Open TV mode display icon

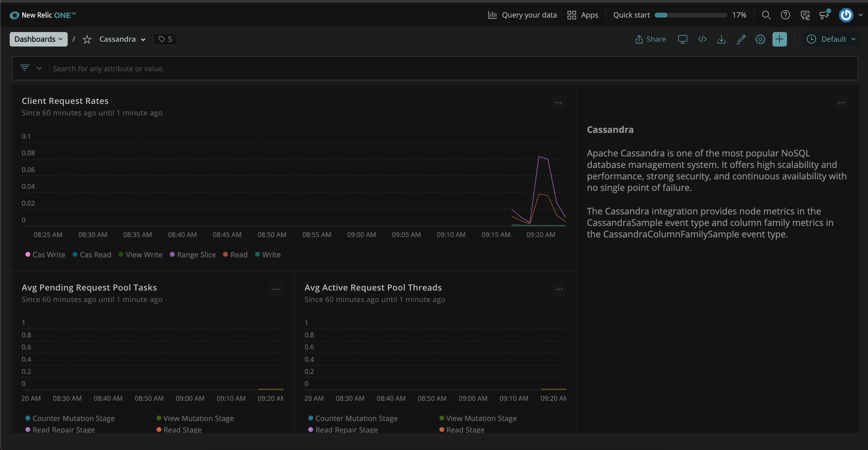click(x=682, y=39)
